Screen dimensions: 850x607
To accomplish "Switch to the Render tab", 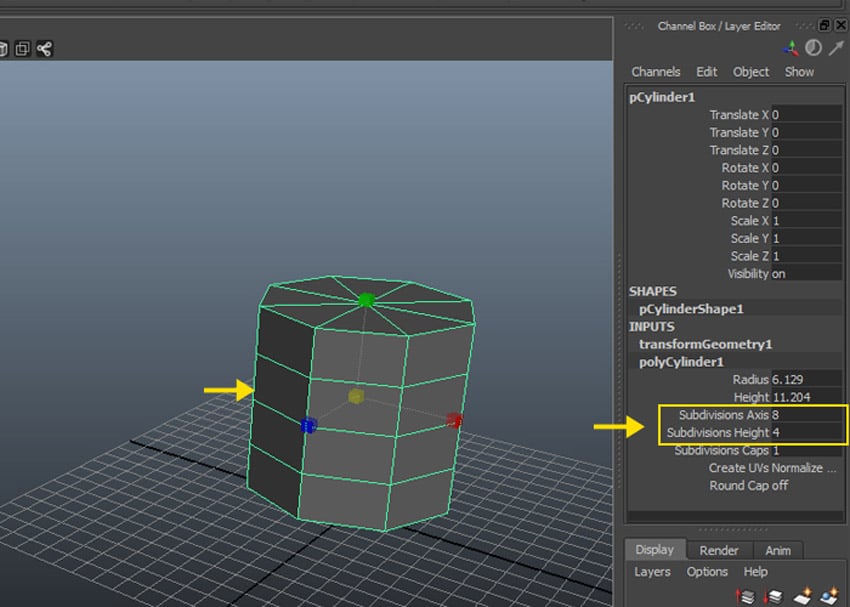I will [718, 550].
